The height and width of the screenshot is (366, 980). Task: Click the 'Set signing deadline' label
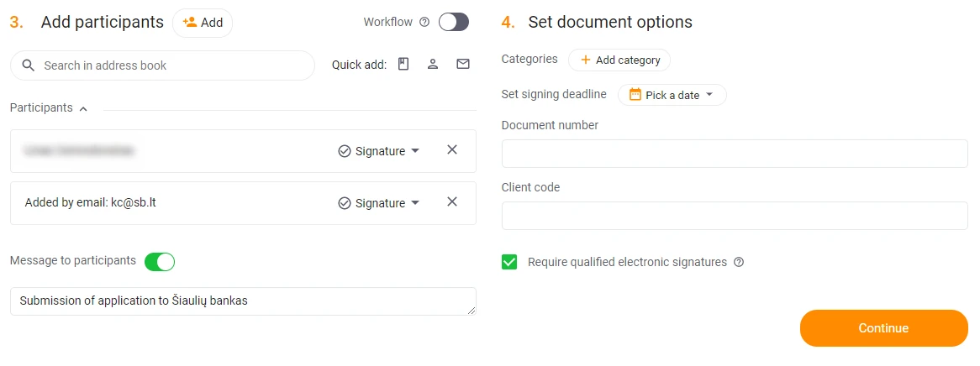(x=554, y=94)
